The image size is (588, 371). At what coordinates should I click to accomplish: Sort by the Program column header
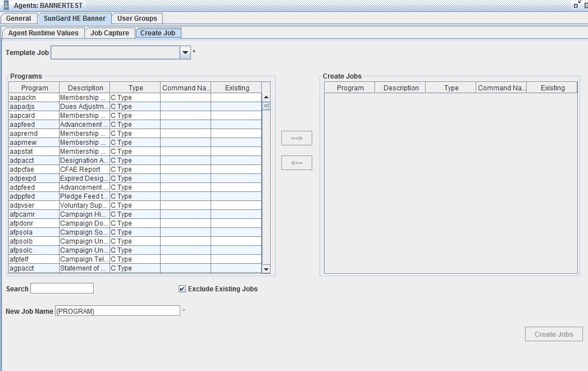pos(33,88)
